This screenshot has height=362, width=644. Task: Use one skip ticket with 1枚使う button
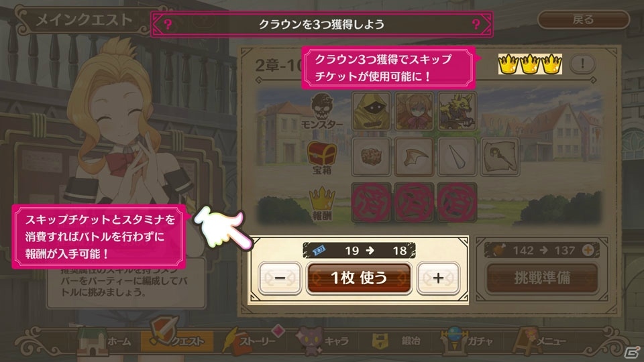tap(359, 278)
